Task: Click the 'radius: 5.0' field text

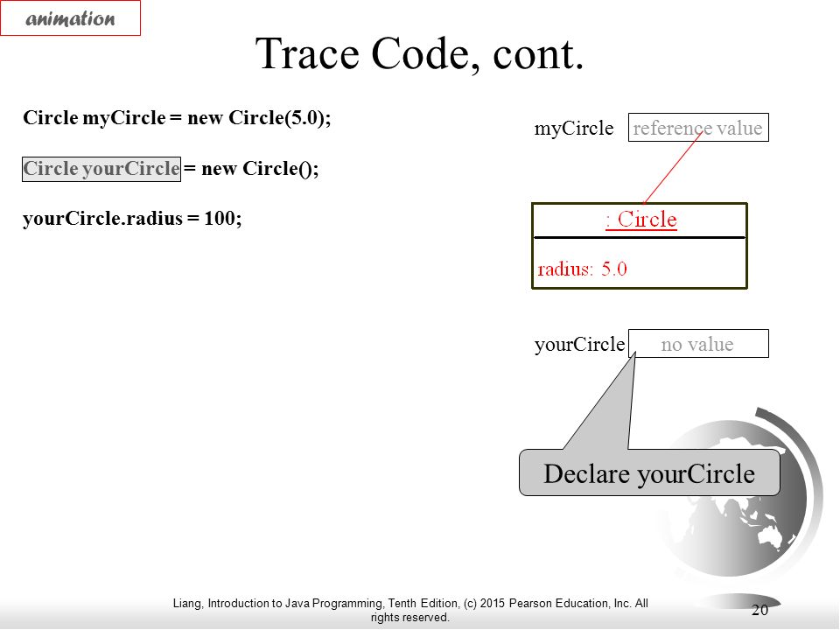Action: point(583,269)
